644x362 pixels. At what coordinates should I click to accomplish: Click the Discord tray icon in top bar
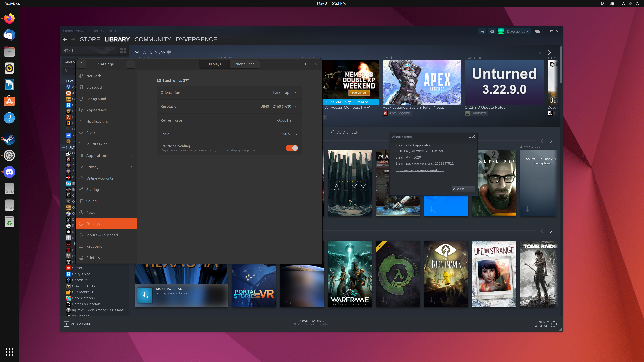(612, 4)
